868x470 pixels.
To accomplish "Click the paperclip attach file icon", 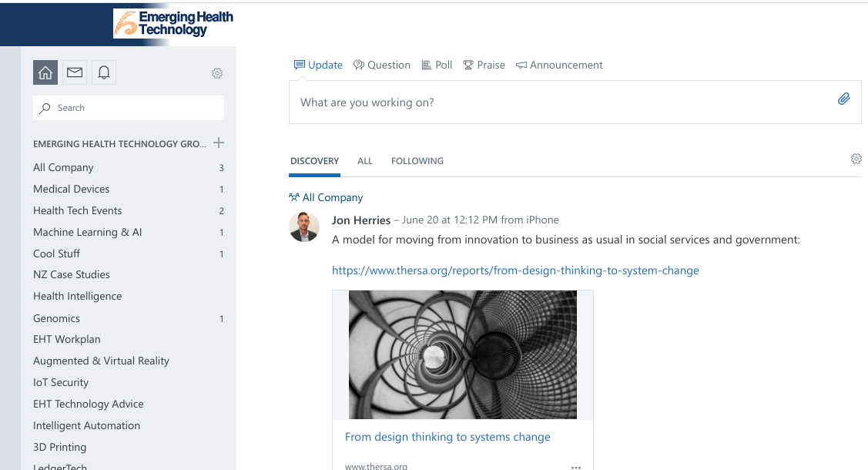I will click(x=843, y=99).
